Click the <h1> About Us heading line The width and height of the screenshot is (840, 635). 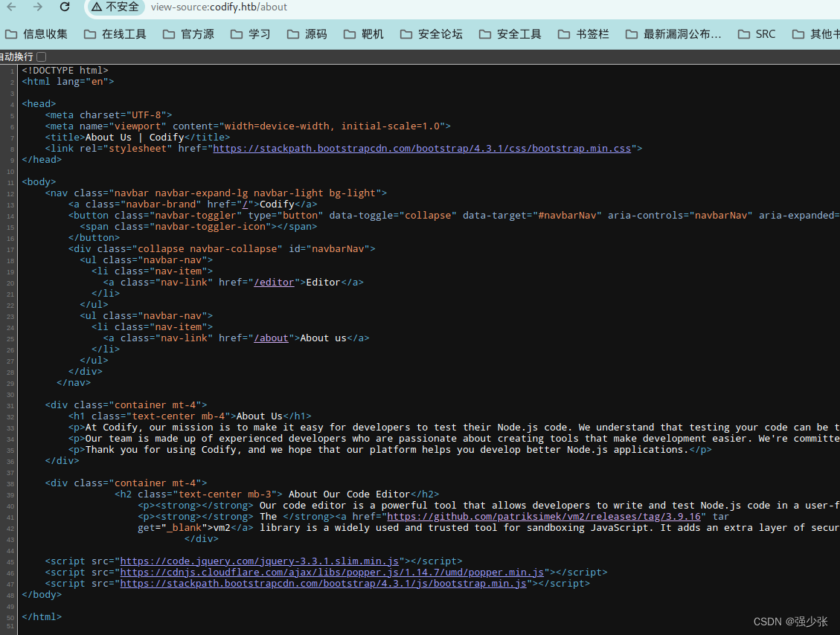pyautogui.click(x=190, y=416)
